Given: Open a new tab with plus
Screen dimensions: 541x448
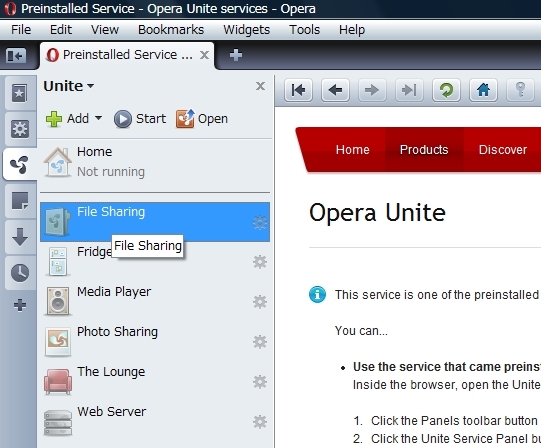Looking at the screenshot, I should (236, 55).
